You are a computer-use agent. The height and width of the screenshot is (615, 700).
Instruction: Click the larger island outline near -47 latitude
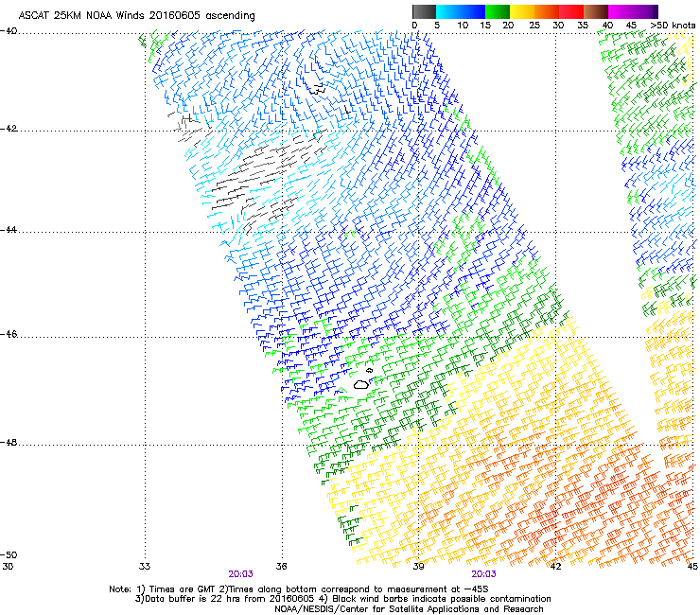point(361,384)
